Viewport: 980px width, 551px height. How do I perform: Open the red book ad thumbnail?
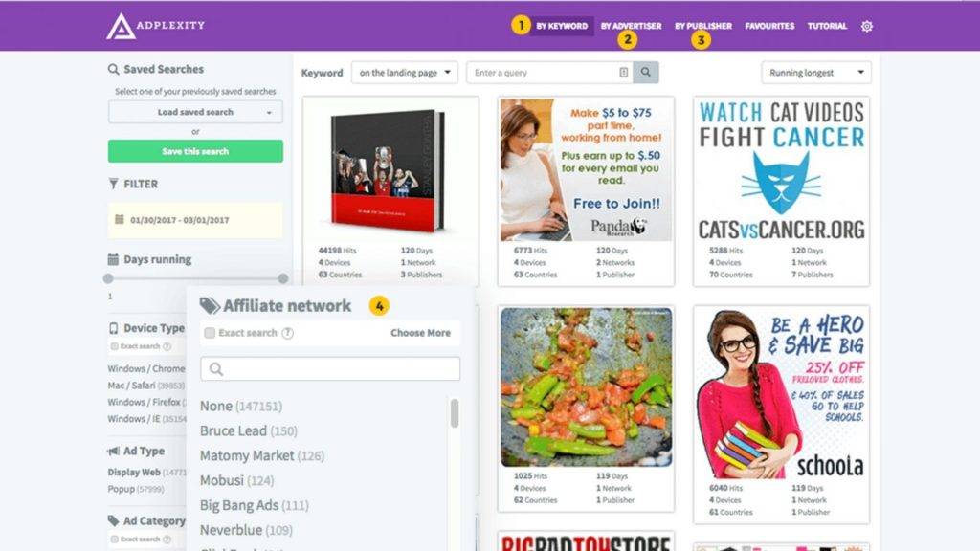(x=390, y=170)
